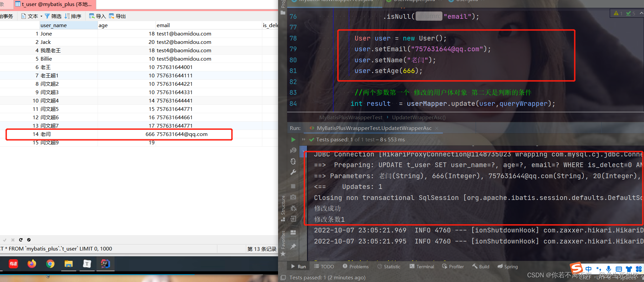Screen dimensions: 644x282
Task: Click the age column header
Action: tap(126, 25)
